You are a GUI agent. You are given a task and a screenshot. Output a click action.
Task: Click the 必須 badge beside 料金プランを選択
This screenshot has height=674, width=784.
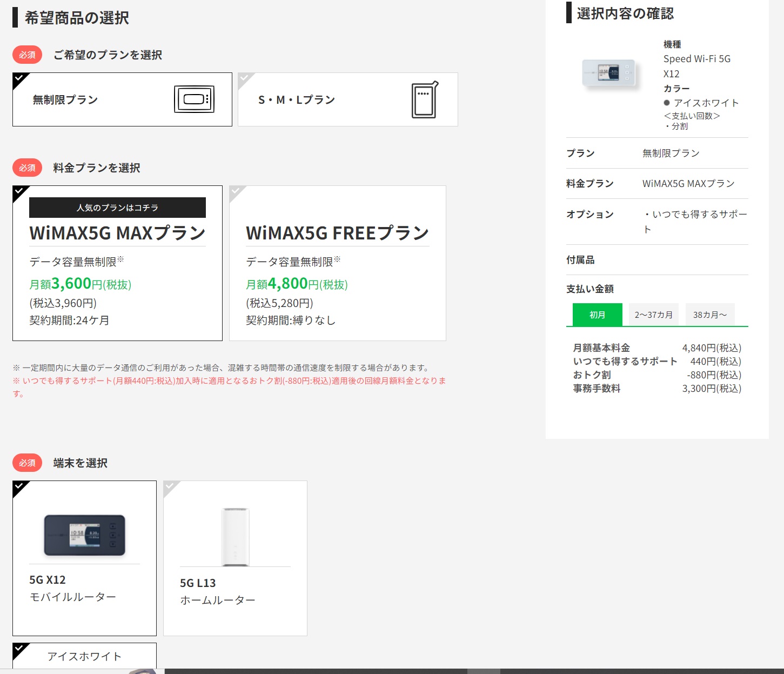click(27, 168)
